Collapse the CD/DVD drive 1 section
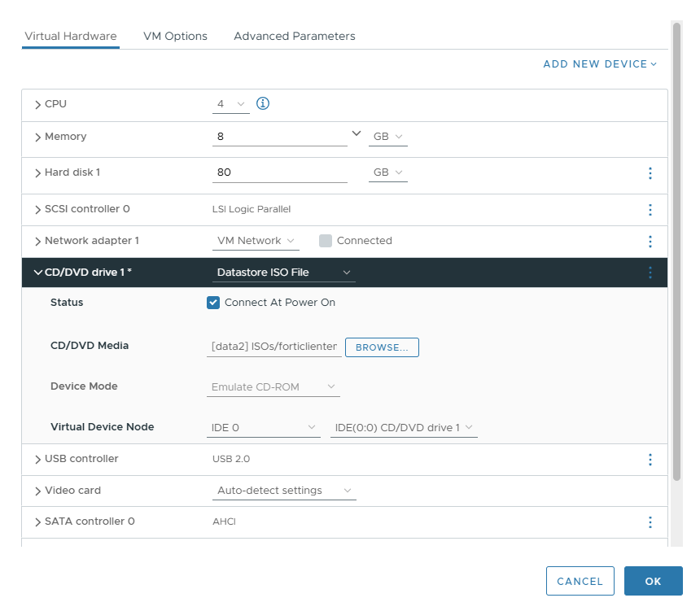Viewport: 700px width, 611px height. coord(37,273)
